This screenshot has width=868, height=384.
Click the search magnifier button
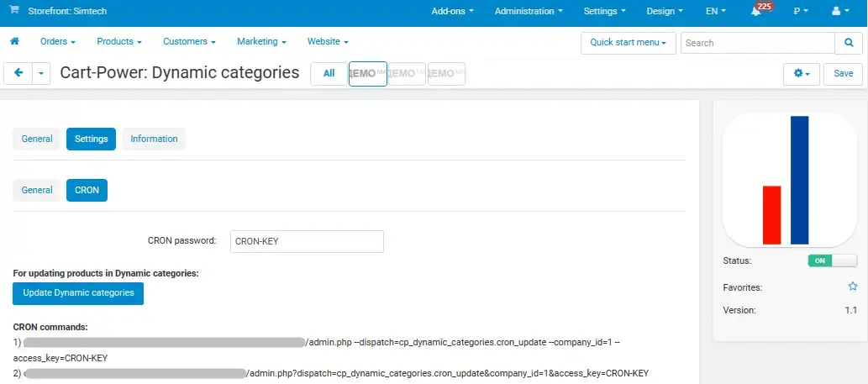point(847,43)
